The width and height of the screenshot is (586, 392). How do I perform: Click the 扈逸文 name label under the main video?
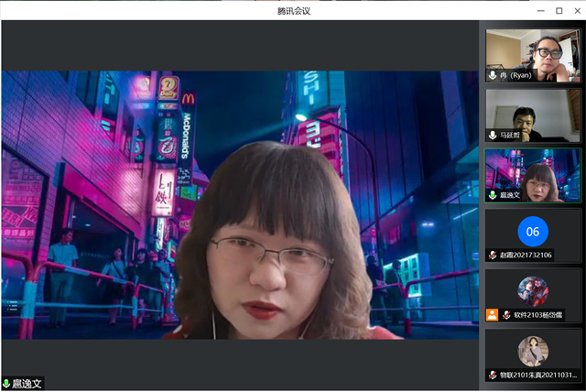pos(27,384)
